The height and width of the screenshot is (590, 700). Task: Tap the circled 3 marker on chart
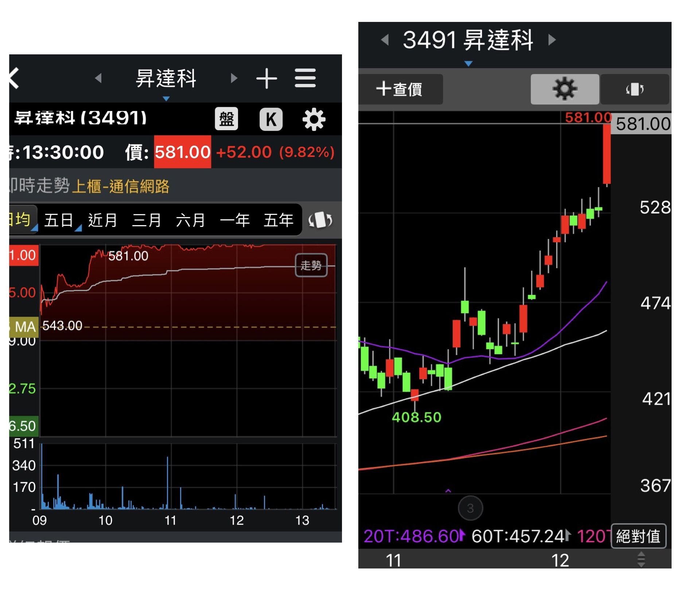tap(470, 508)
